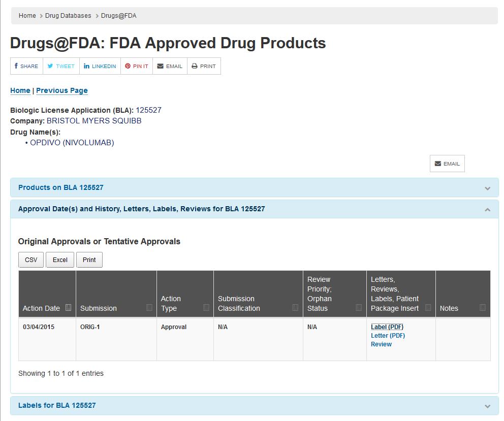Open Drug Databases breadcrumb
Image resolution: width=504 pixels, height=421 pixels.
(68, 15)
